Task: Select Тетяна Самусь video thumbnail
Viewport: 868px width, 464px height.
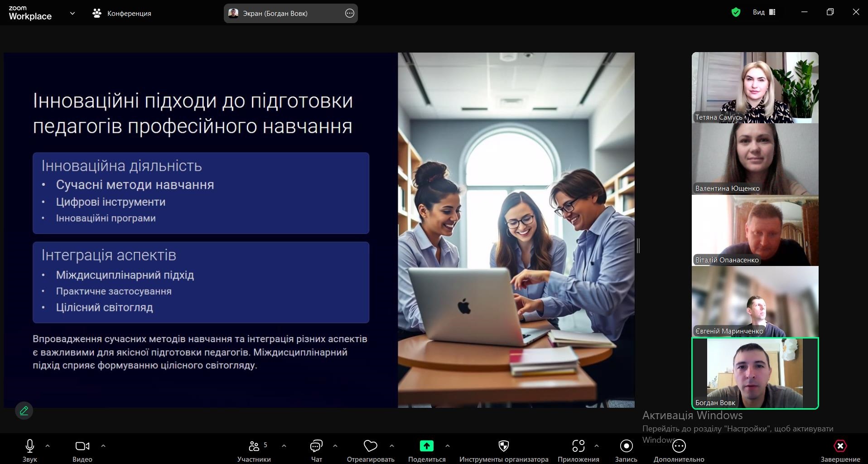Action: click(755, 87)
